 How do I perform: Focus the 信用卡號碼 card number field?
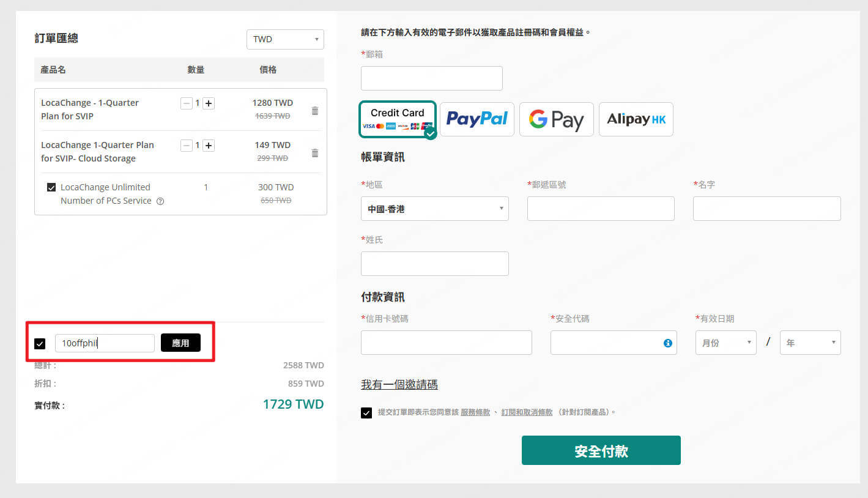coord(447,343)
